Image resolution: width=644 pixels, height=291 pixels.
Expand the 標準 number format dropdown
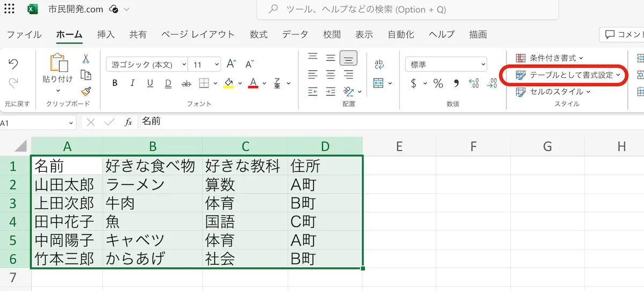(x=445, y=64)
